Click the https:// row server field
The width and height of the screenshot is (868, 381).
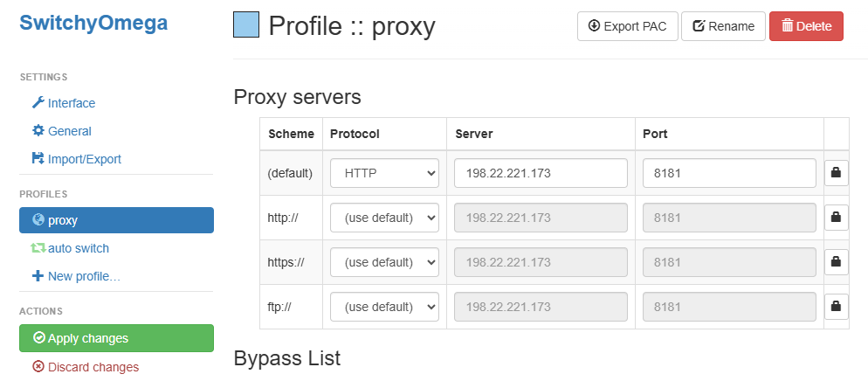(541, 262)
